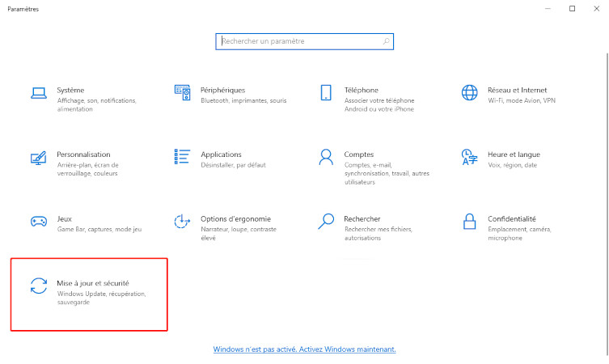Click the search magnifier in the search box

coord(386,41)
